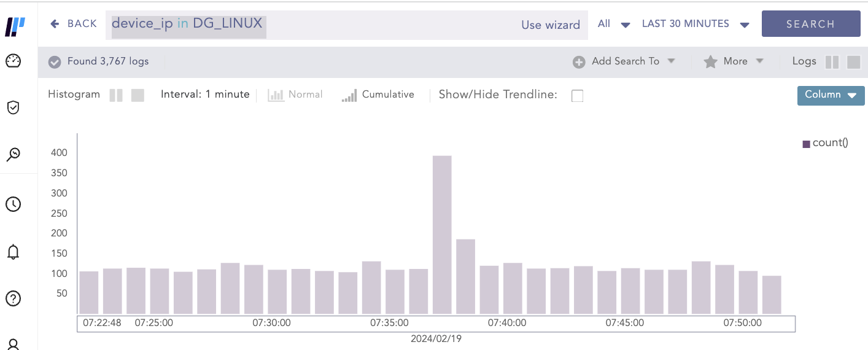Image resolution: width=868 pixels, height=350 pixels.
Task: Click the tallest histogram bar
Action: click(442, 235)
